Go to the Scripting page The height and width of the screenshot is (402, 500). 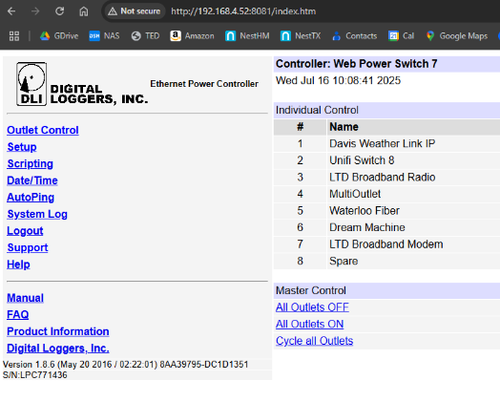[30, 164]
